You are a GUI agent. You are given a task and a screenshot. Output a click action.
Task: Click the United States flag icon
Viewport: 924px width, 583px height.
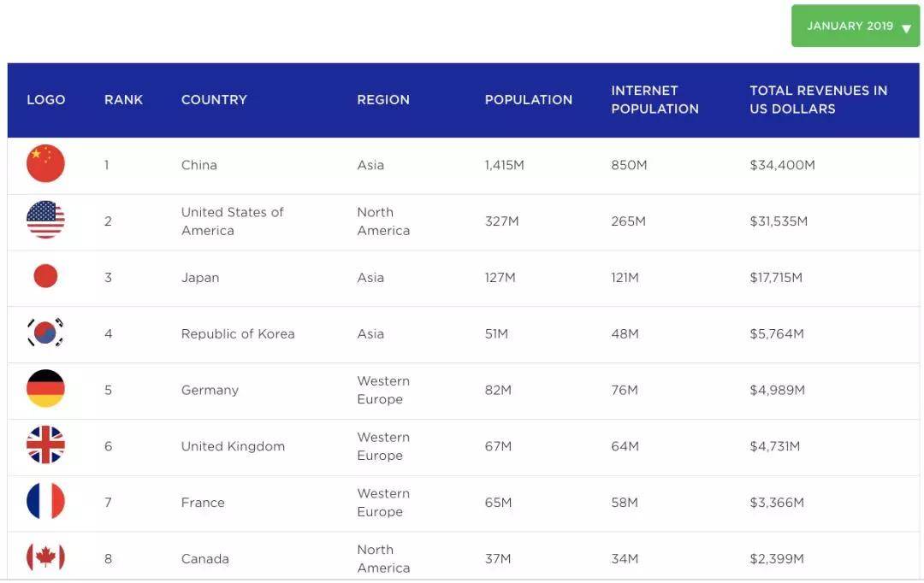click(45, 220)
